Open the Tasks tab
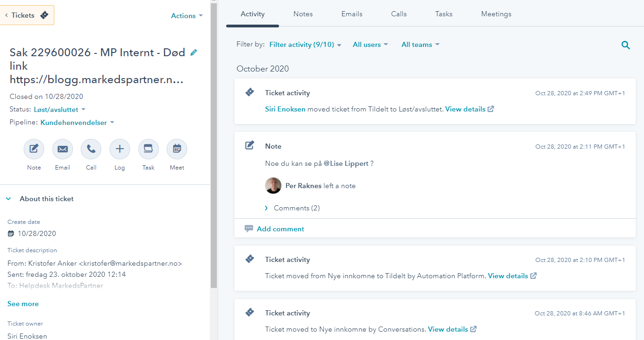Viewport: 644px width, 340px height. pyautogui.click(x=444, y=14)
